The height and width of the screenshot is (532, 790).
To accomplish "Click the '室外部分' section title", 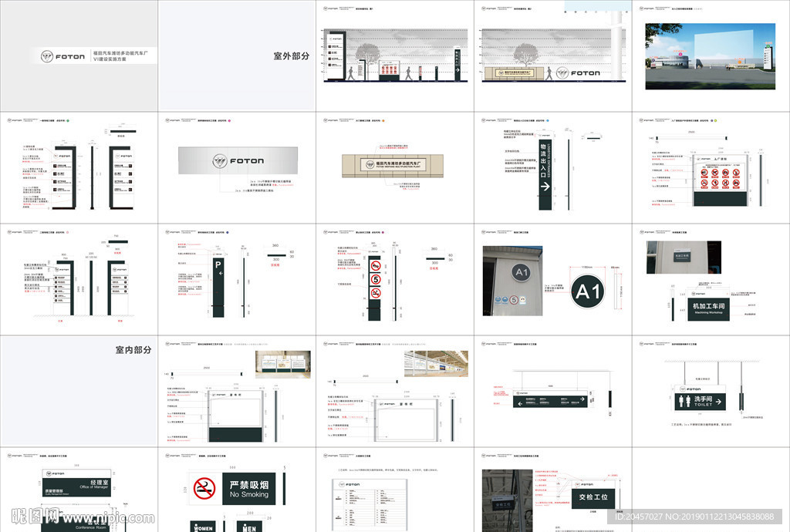I will coord(291,56).
